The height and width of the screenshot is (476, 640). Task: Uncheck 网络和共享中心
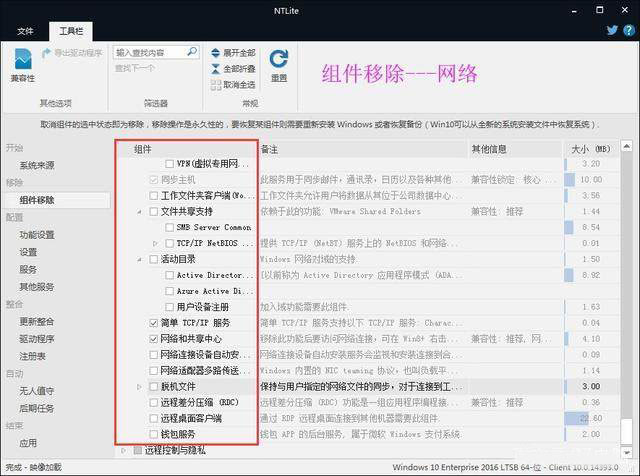pyautogui.click(x=153, y=339)
